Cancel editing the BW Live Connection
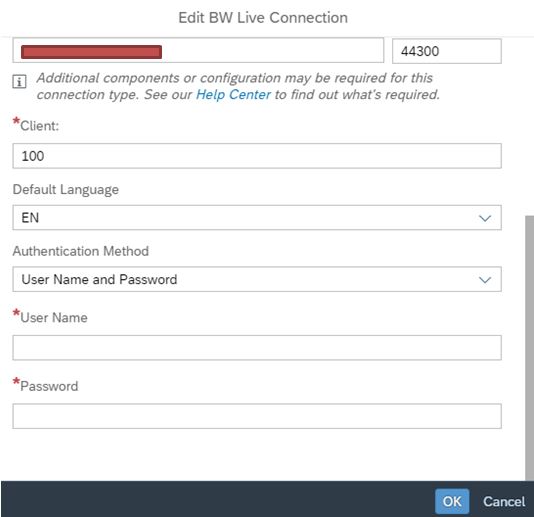534x517 pixels. coord(504,502)
